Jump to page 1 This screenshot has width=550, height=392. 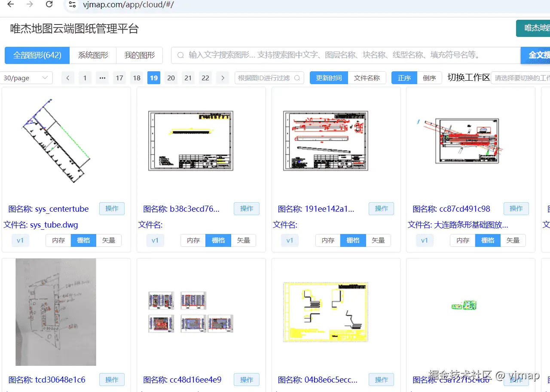point(85,78)
